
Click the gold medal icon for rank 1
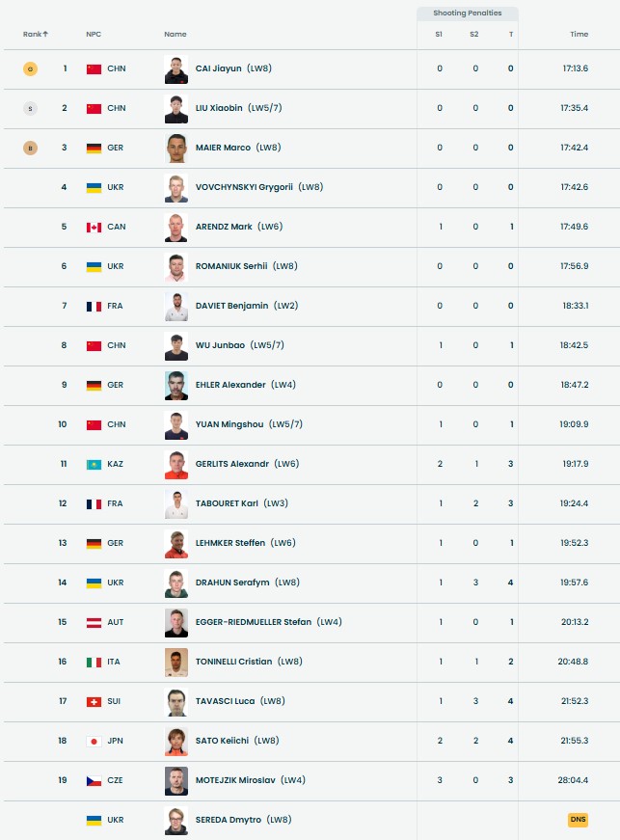pyautogui.click(x=31, y=68)
